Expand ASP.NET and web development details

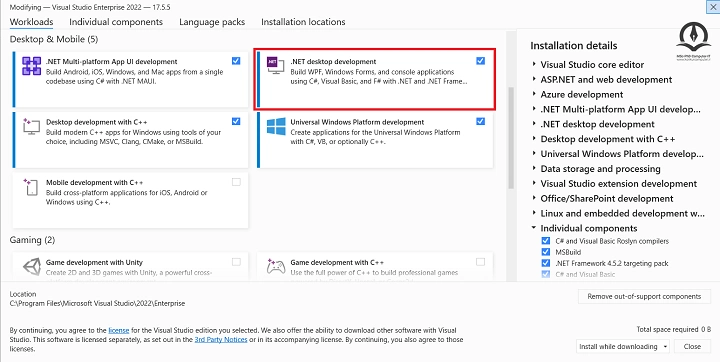tap(534, 79)
